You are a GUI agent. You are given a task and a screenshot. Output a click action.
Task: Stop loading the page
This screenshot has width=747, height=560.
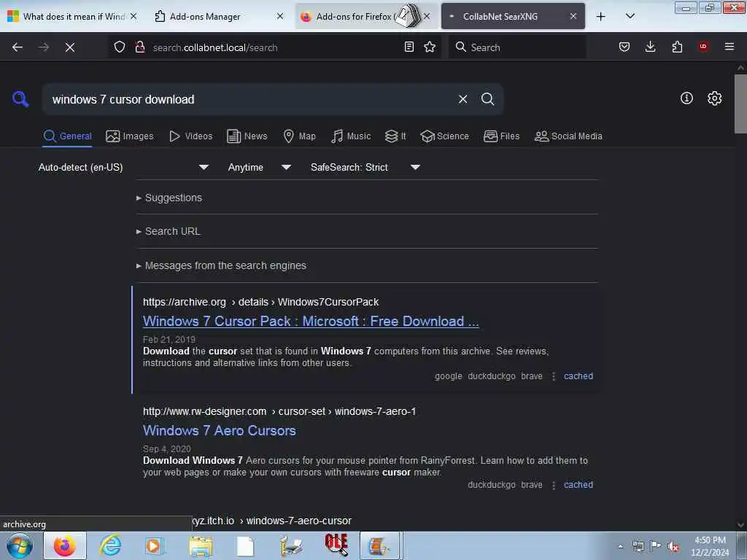[70, 47]
